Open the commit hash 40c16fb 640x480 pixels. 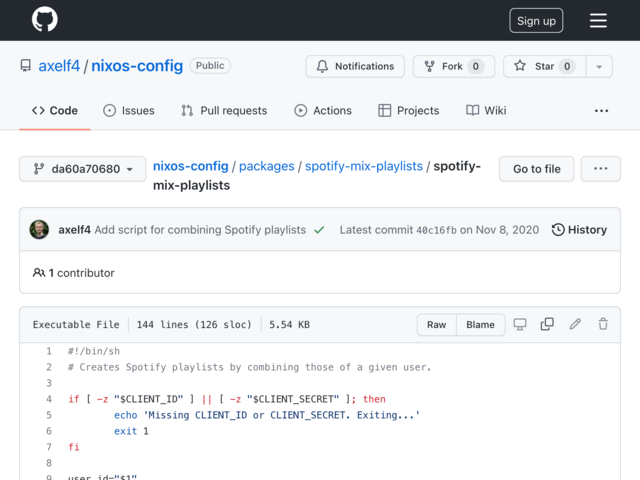click(x=436, y=230)
